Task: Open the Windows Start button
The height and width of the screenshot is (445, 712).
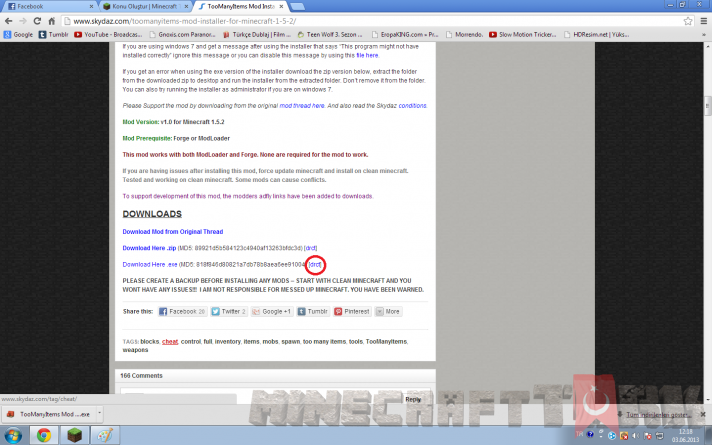Action: coord(13,436)
